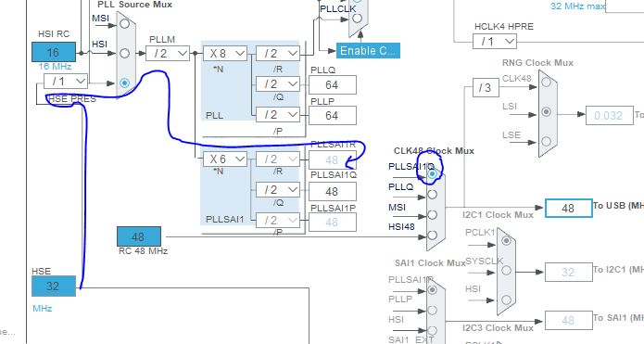
Task: Open the PLLSAI1 /R divider dropdown
Action: [x=278, y=159]
